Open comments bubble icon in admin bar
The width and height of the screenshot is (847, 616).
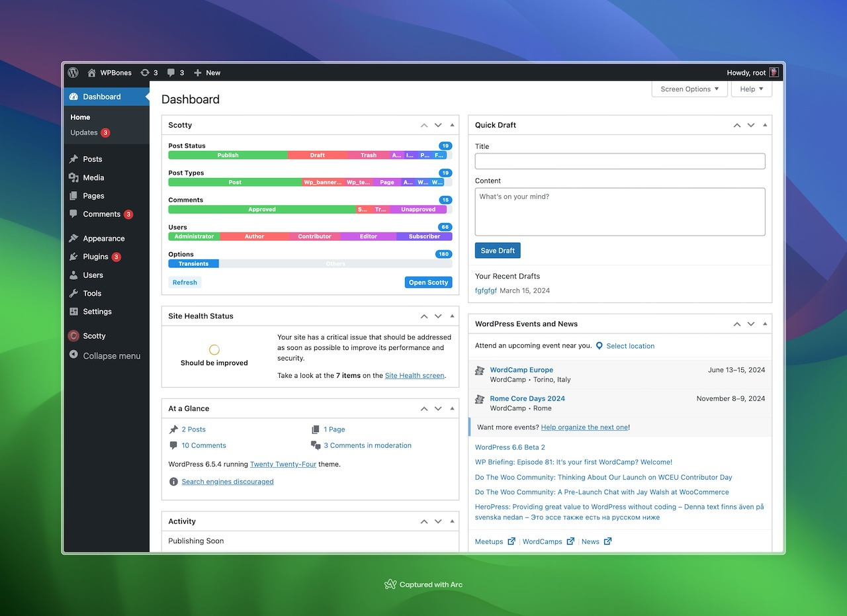pos(171,73)
